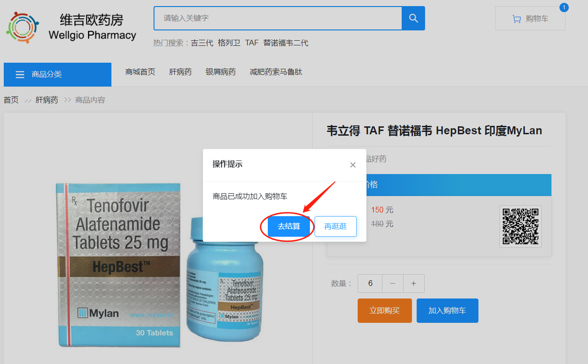Image resolution: width=588 pixels, height=364 pixels.
Task: Click the product title 韦立得 TAF
Action: click(x=434, y=131)
